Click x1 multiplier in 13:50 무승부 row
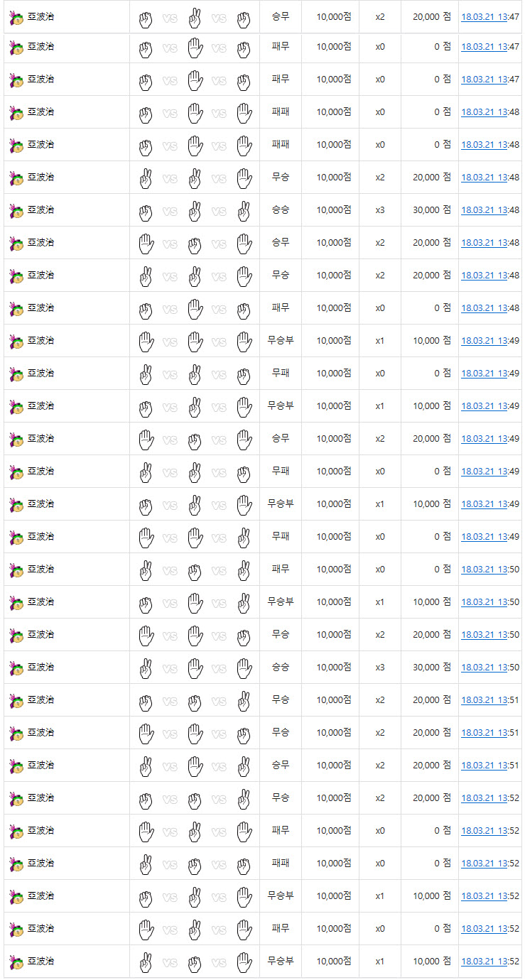Screen dimensions: 525x980 pos(380,602)
